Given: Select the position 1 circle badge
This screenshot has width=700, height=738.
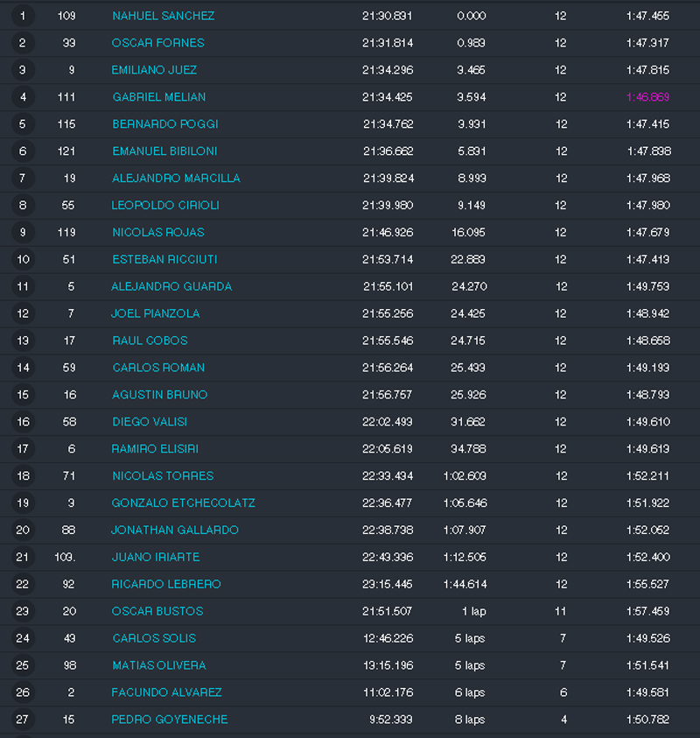Looking at the screenshot, I should (x=23, y=16).
